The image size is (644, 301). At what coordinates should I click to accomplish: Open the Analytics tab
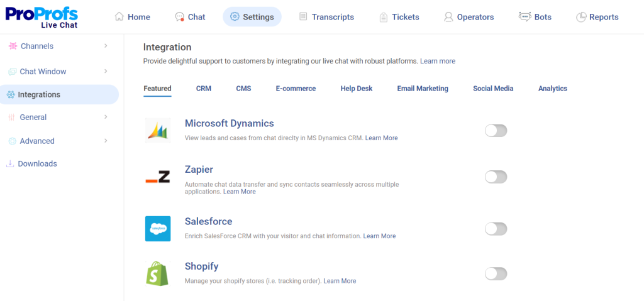click(x=553, y=88)
